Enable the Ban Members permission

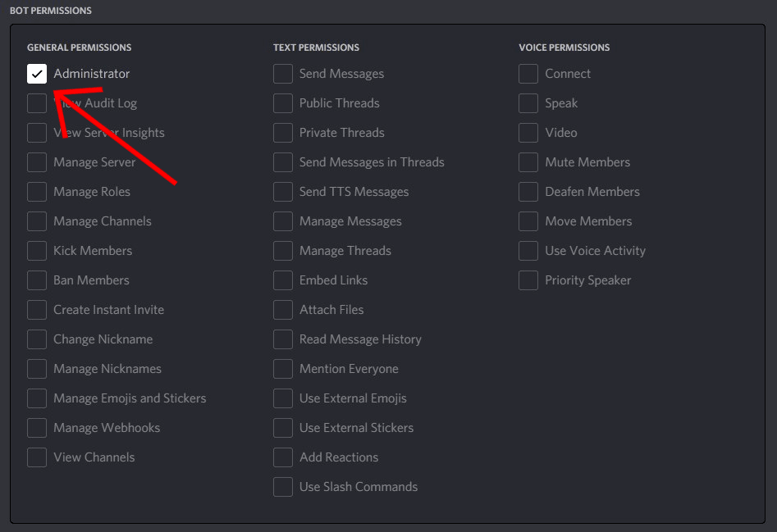(37, 280)
